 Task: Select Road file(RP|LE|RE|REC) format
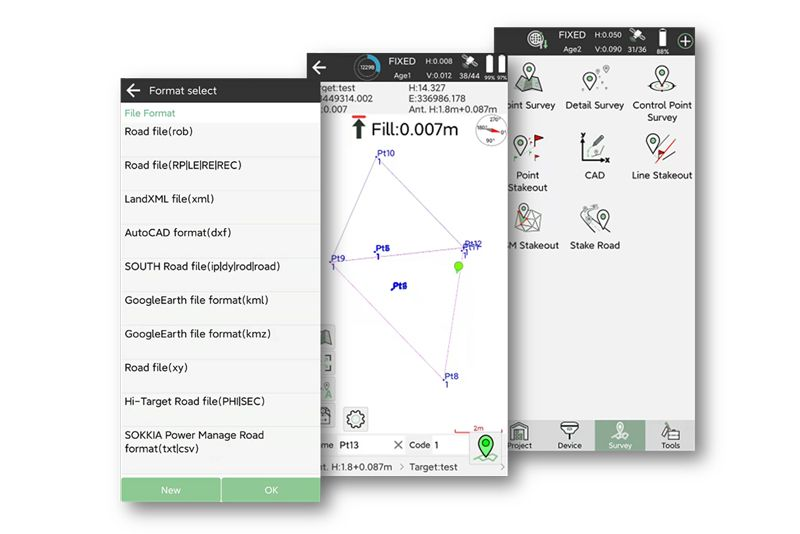coord(220,173)
